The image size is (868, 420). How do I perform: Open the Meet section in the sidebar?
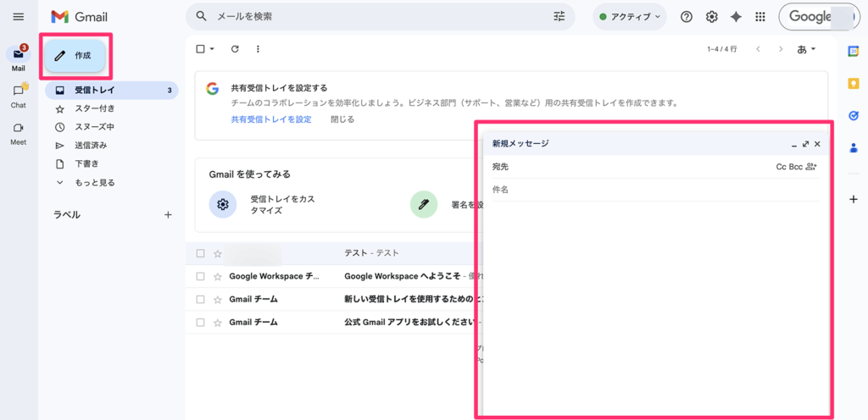[19, 133]
